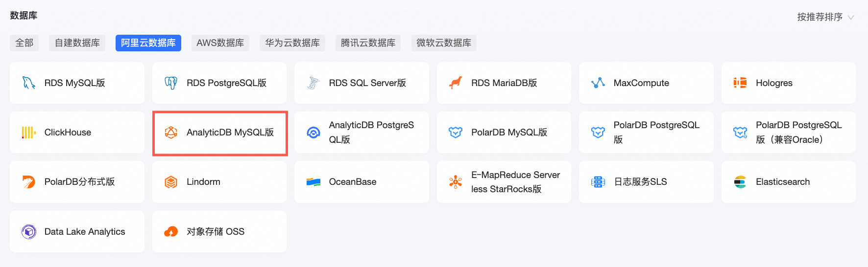
Task: Click the RDS PostgreSQL elephant icon
Action: pos(171,83)
